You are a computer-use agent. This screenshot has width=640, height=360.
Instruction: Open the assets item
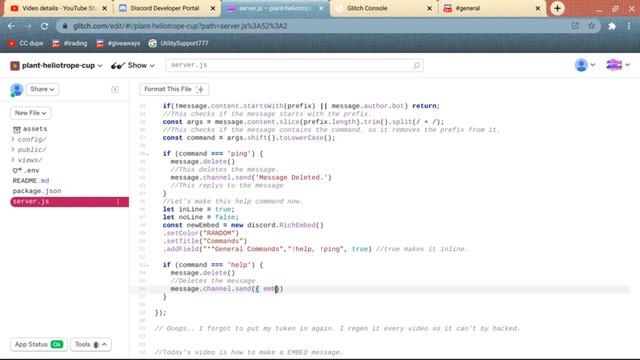click(x=30, y=129)
